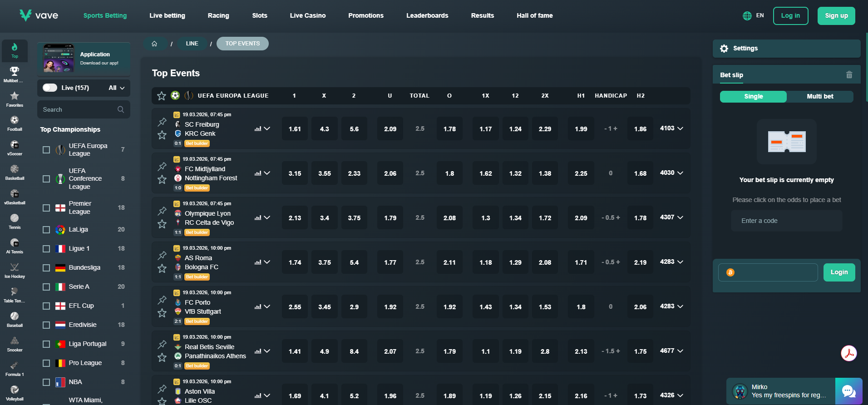This screenshot has width=868, height=405.
Task: Click search magnifier icon in sidebar
Action: 121,109
